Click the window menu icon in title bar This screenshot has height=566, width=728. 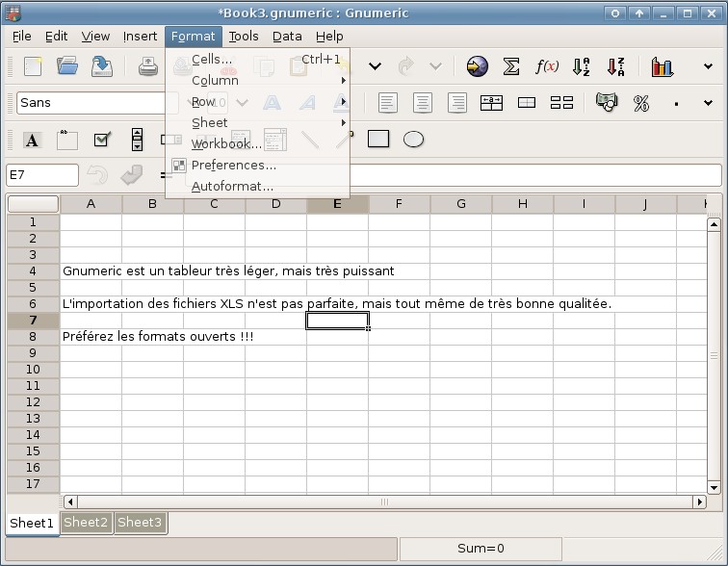pos(13,13)
